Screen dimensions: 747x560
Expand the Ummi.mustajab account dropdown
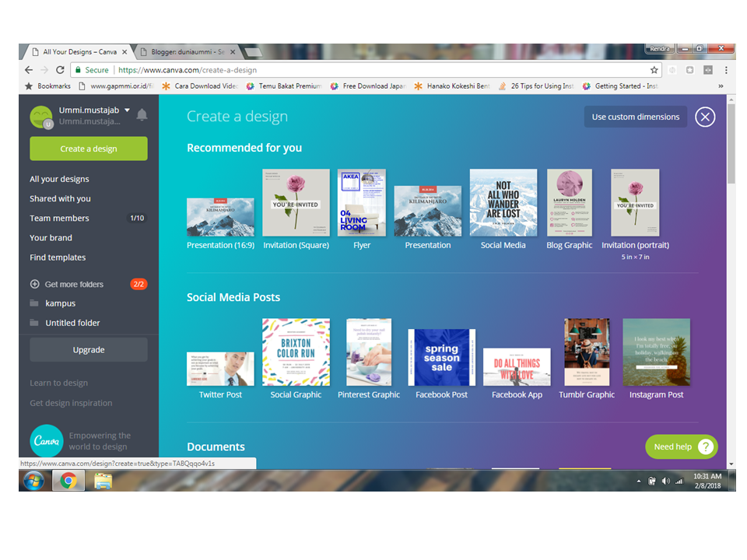tap(127, 110)
